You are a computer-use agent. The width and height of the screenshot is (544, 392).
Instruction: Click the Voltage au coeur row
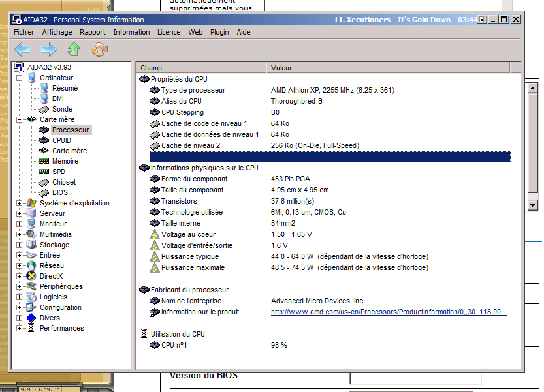(x=330, y=234)
